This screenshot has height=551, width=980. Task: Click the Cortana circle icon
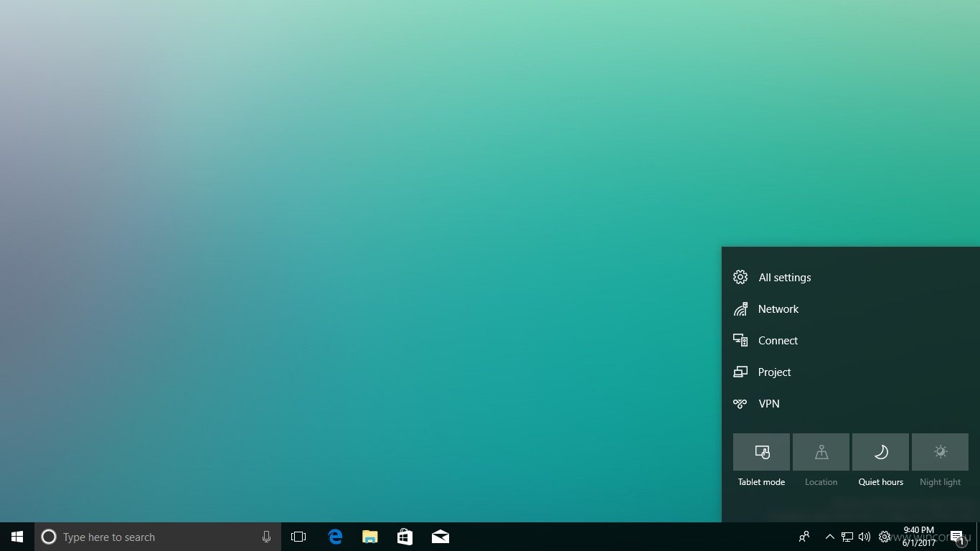[x=49, y=537]
